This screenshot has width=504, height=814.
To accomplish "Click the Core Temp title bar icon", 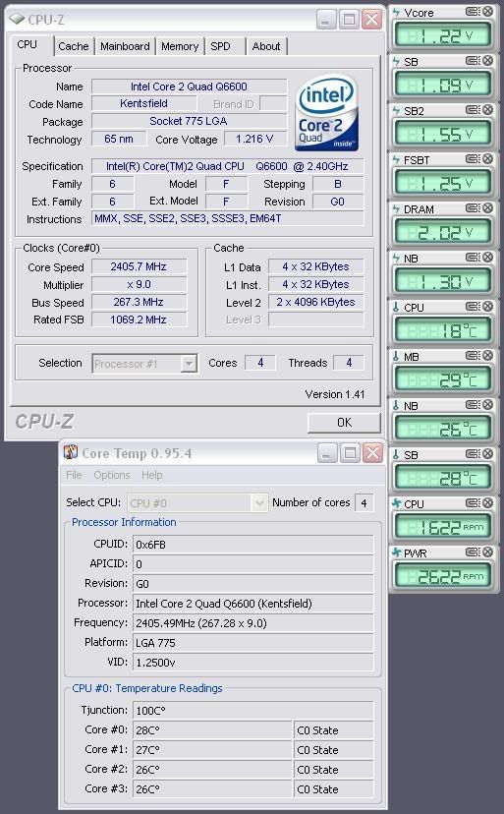I will click(71, 452).
